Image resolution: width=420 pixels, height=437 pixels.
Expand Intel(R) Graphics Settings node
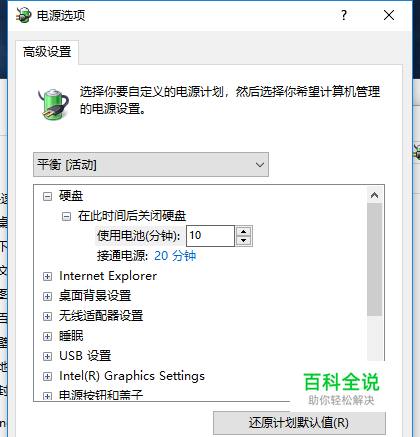47,376
